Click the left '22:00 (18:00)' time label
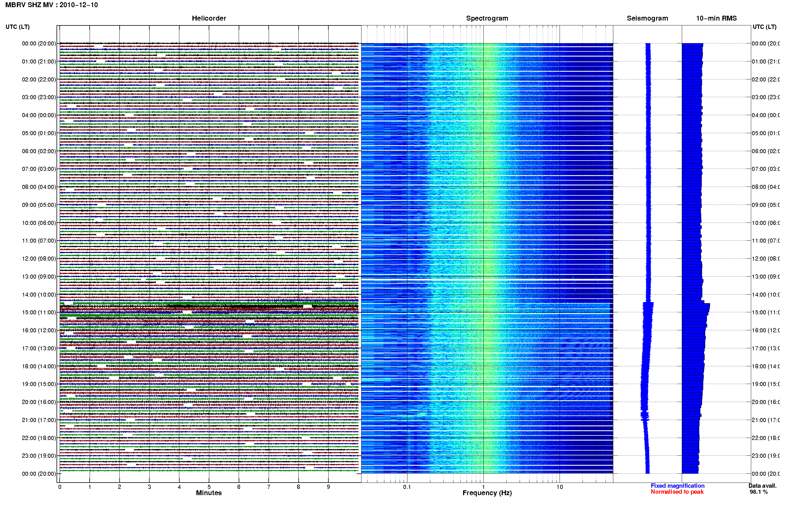812x508 pixels. tap(39, 438)
